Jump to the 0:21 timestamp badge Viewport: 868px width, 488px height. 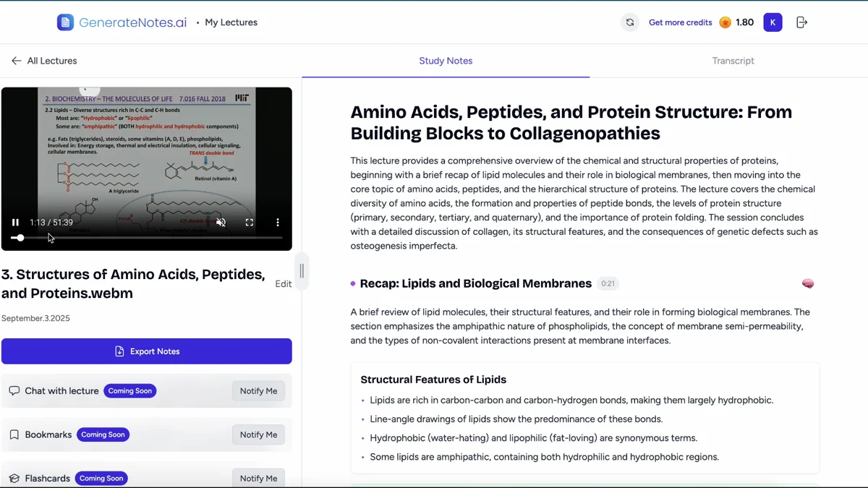click(x=608, y=283)
